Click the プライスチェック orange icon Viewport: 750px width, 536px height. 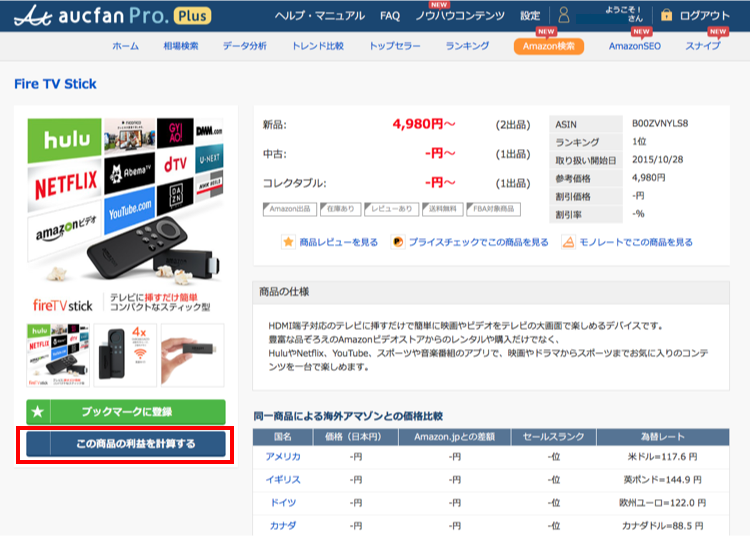(x=397, y=242)
